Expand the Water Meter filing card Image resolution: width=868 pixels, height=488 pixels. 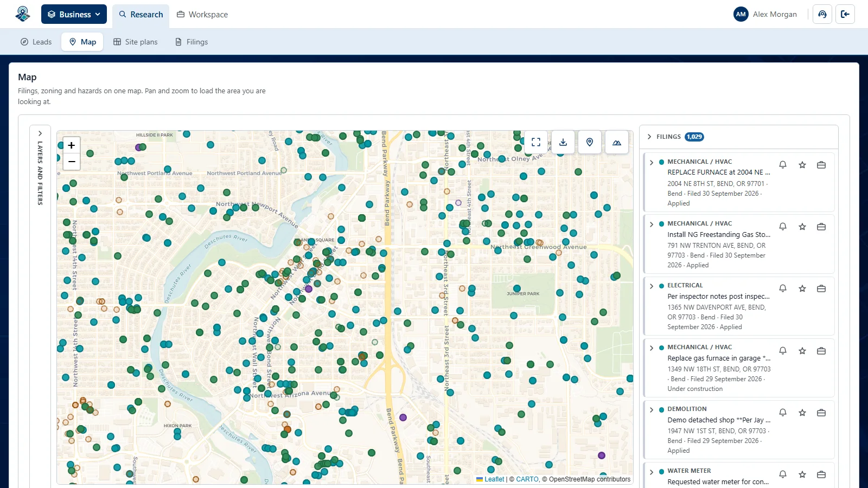(x=652, y=471)
